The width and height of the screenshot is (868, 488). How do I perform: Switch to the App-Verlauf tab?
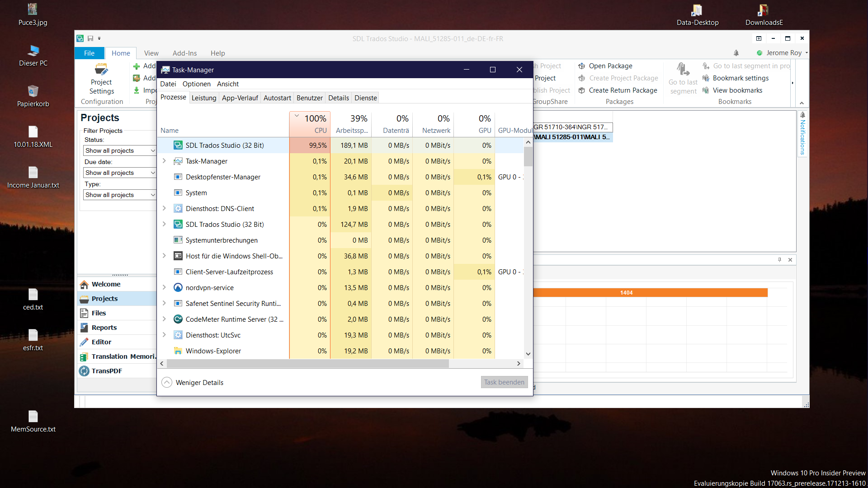[x=240, y=98]
